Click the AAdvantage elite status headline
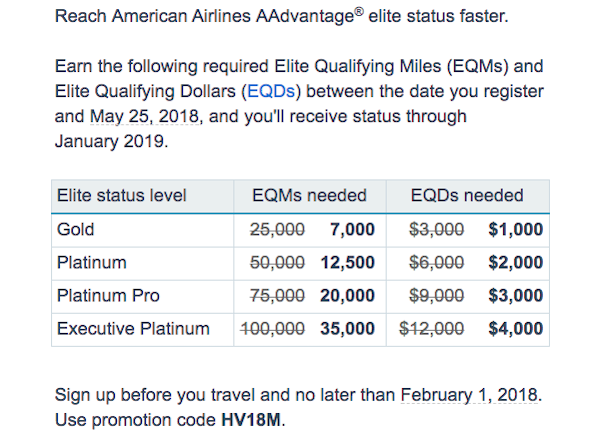 tap(282, 16)
